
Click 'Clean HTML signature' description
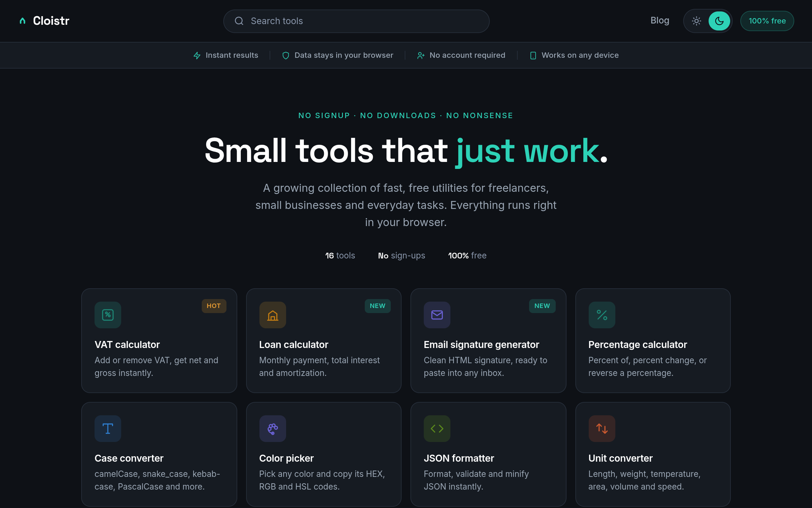[485, 366]
